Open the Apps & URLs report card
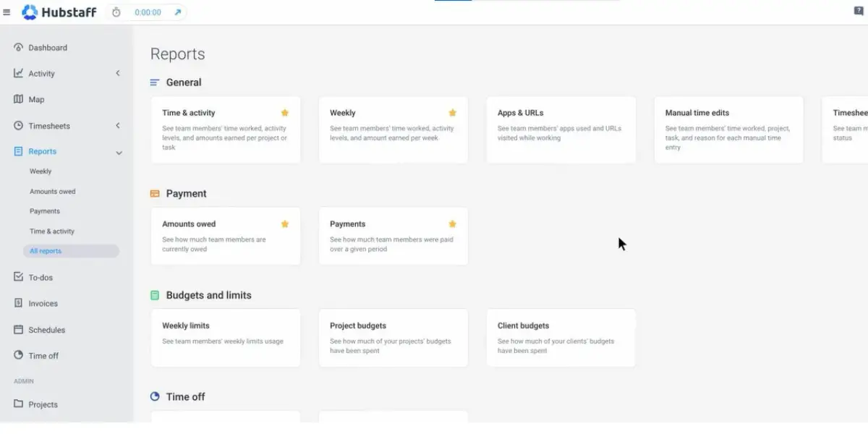The image size is (868, 434). click(561, 130)
